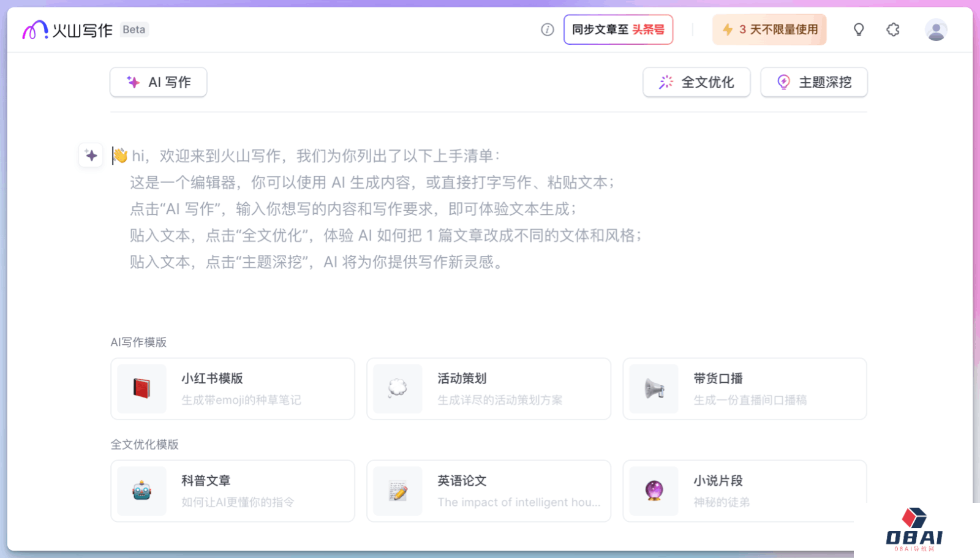Click the crystal ball icon for 小说片段
This screenshot has width=980, height=558.
coord(654,491)
